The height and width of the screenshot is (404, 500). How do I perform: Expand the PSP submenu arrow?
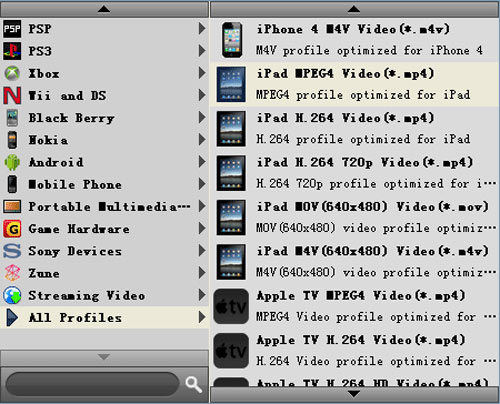202,29
